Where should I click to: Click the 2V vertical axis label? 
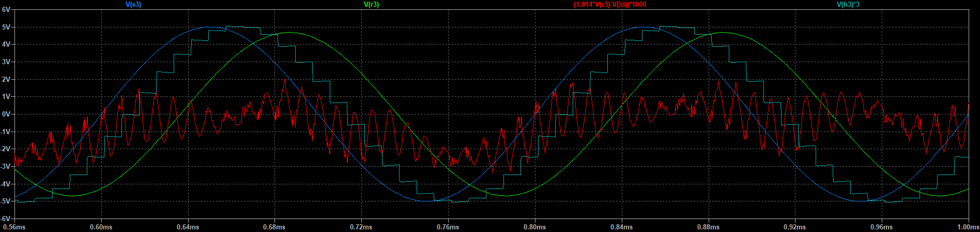point(7,79)
